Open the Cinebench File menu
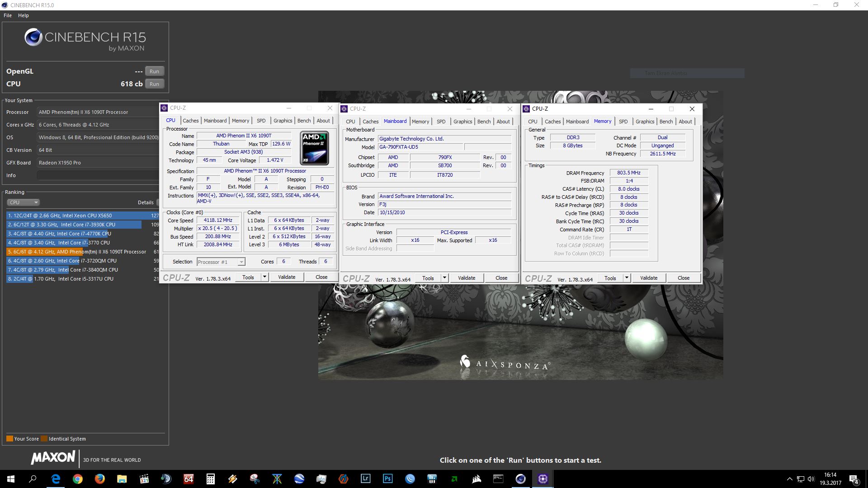Image resolution: width=868 pixels, height=488 pixels. (8, 15)
